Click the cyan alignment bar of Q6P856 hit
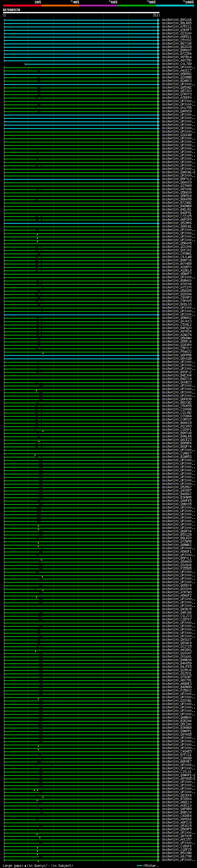The height and width of the screenshot is (868, 197). [81, 356]
